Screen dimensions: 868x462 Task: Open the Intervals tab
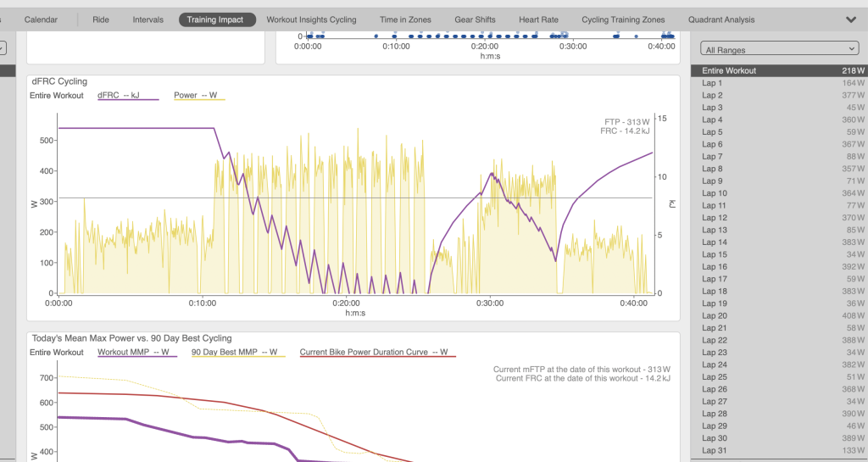(x=147, y=19)
